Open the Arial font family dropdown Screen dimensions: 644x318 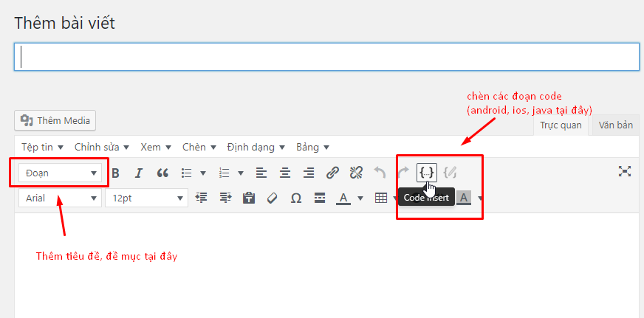[61, 198]
